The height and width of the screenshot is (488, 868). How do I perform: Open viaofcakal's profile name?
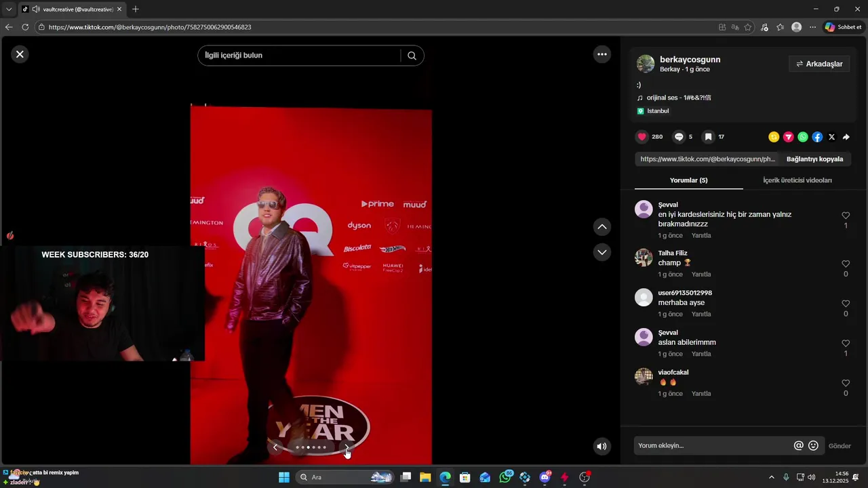point(673,372)
